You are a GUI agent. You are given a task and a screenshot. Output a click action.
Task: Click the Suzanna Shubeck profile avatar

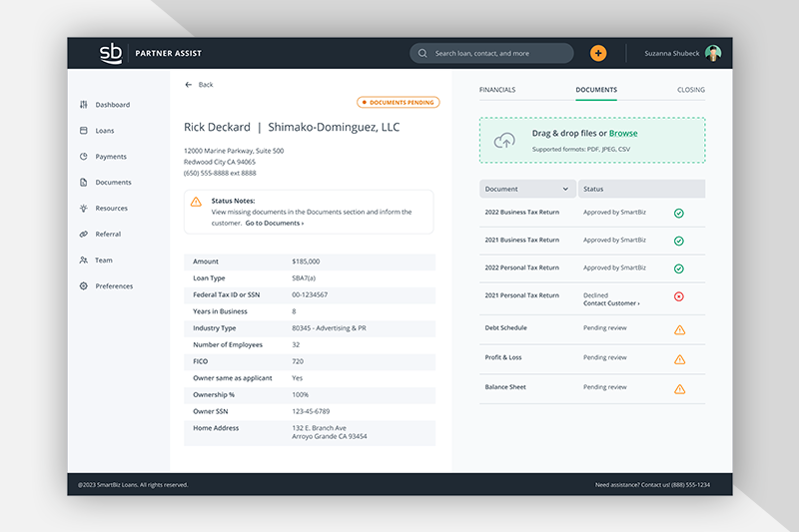713,53
